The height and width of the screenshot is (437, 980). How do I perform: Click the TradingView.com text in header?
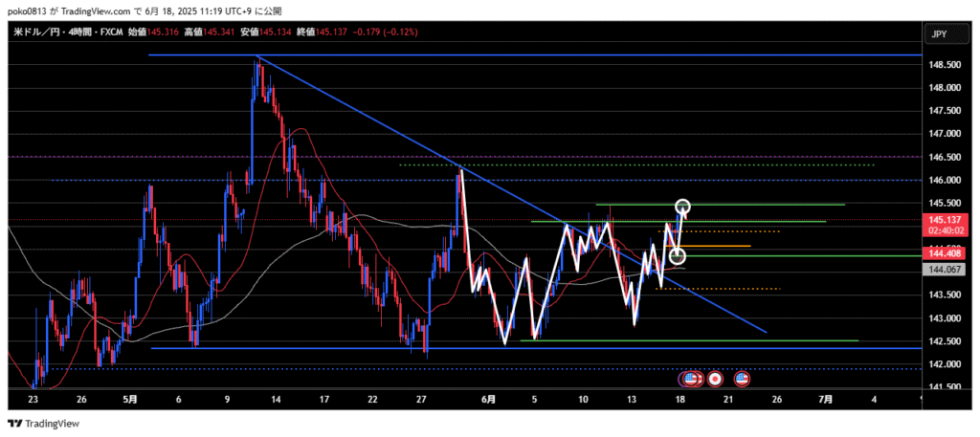(109, 10)
